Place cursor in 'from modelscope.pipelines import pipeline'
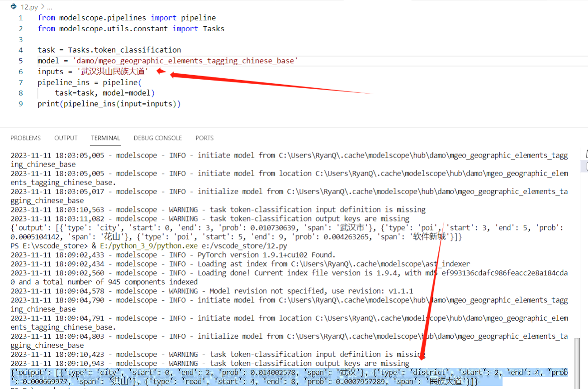This screenshot has height=389, width=588. (x=127, y=18)
